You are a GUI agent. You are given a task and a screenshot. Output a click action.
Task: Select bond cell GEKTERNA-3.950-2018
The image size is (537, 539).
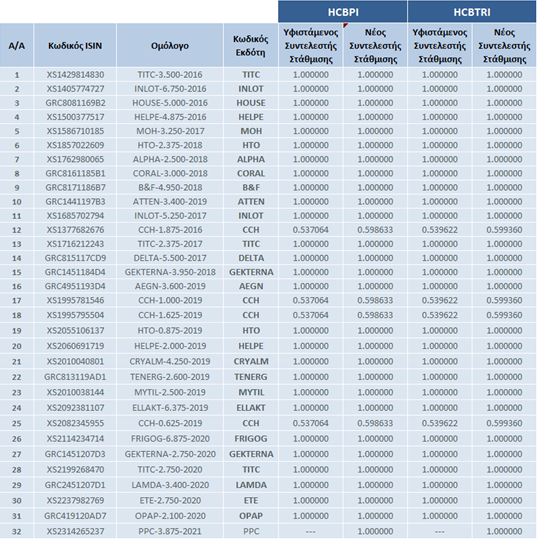point(170,272)
